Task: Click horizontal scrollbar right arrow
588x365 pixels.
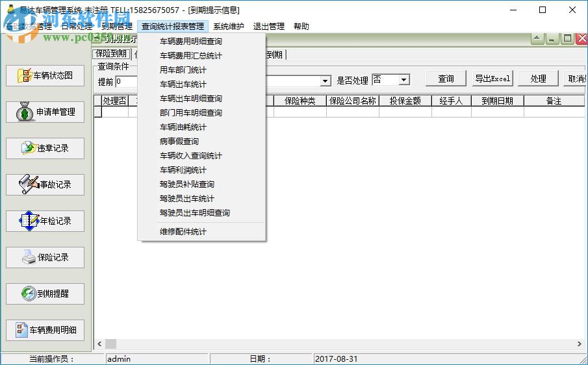Action: pyautogui.click(x=580, y=344)
